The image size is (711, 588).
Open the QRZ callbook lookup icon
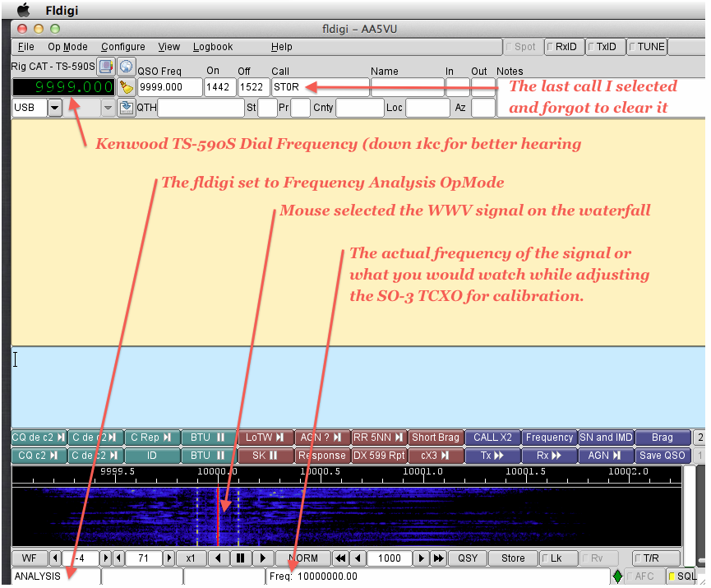(x=106, y=67)
